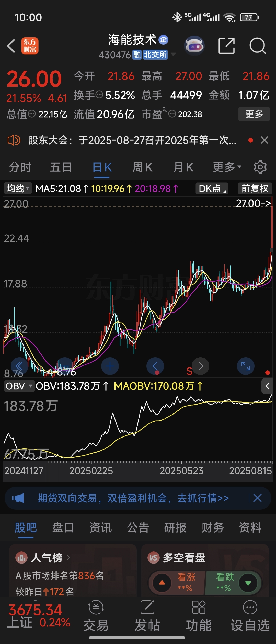
Task: Jump to earliest chart data double arrow
Action: coord(19,366)
